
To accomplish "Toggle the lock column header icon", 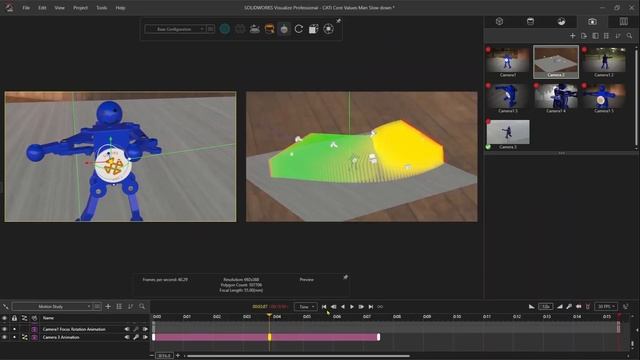I will (14, 318).
